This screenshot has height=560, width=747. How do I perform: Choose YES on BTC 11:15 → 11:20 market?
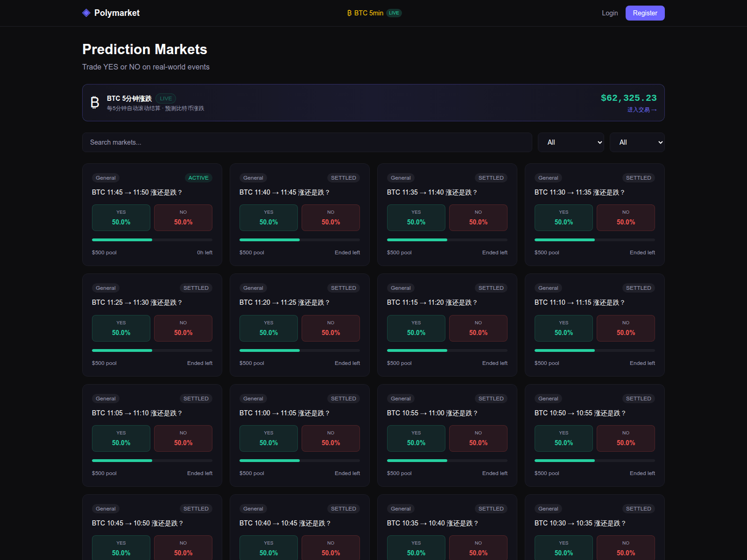[416, 328]
